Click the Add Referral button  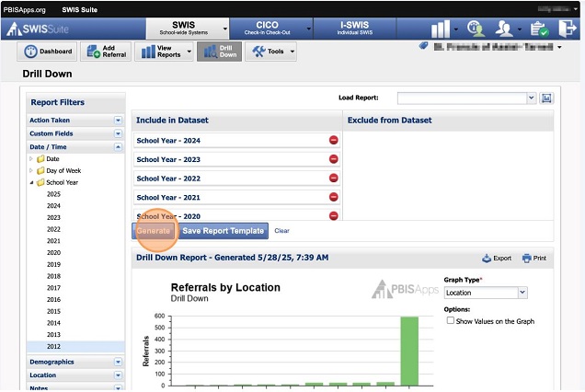click(x=106, y=52)
